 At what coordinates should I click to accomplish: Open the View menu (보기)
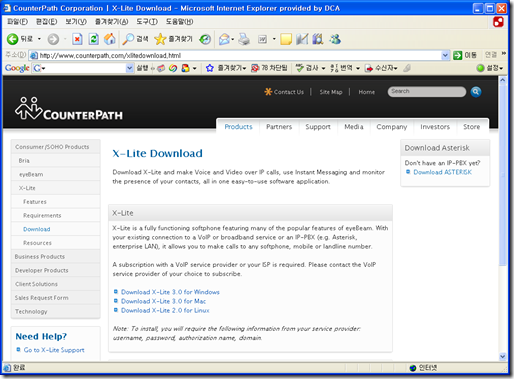(76, 22)
